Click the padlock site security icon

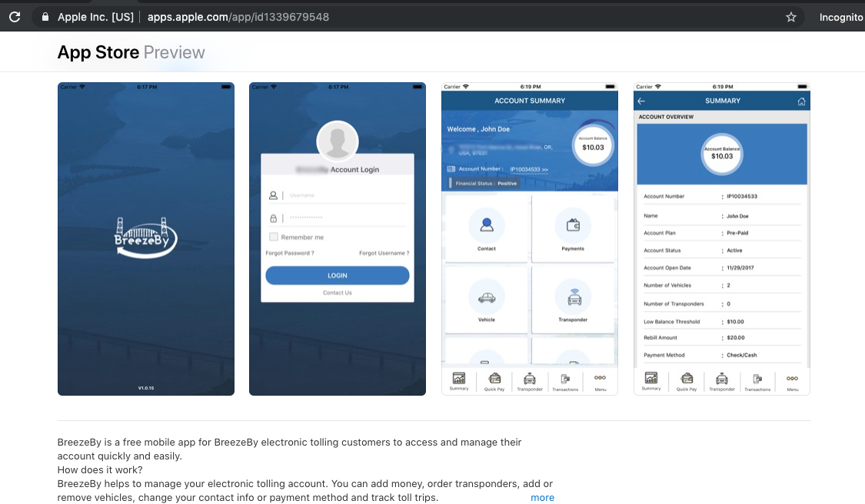coord(45,17)
